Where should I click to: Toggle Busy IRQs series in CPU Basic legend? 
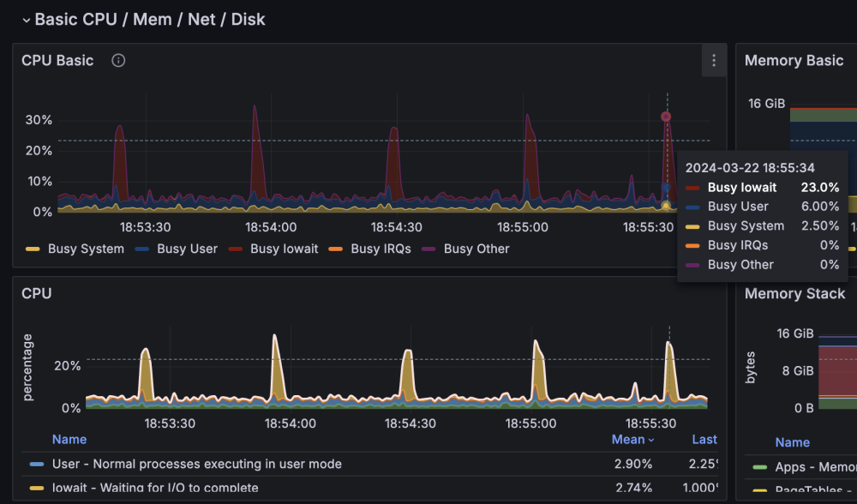(381, 249)
